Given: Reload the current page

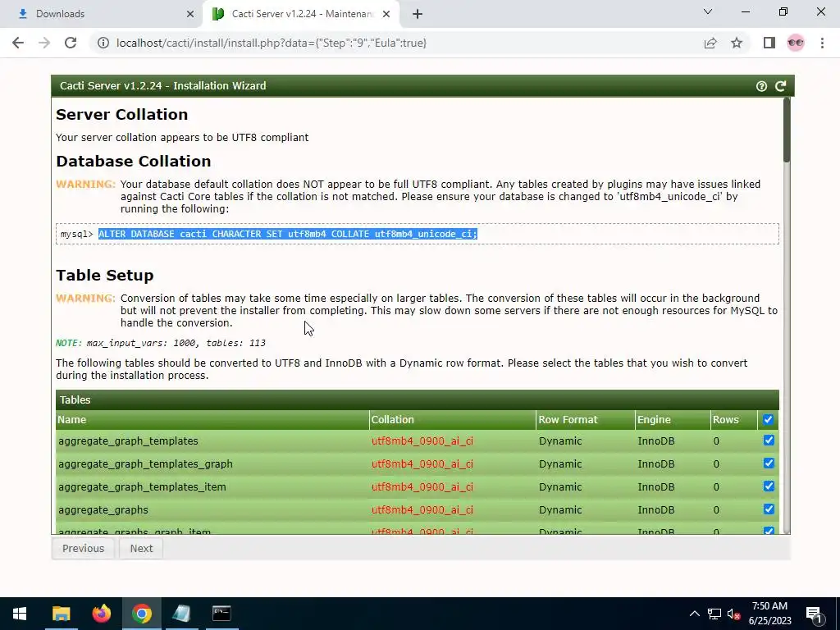Looking at the screenshot, I should point(71,43).
